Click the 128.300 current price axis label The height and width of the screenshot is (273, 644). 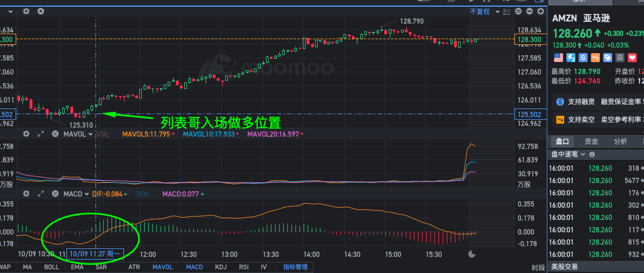coord(530,40)
